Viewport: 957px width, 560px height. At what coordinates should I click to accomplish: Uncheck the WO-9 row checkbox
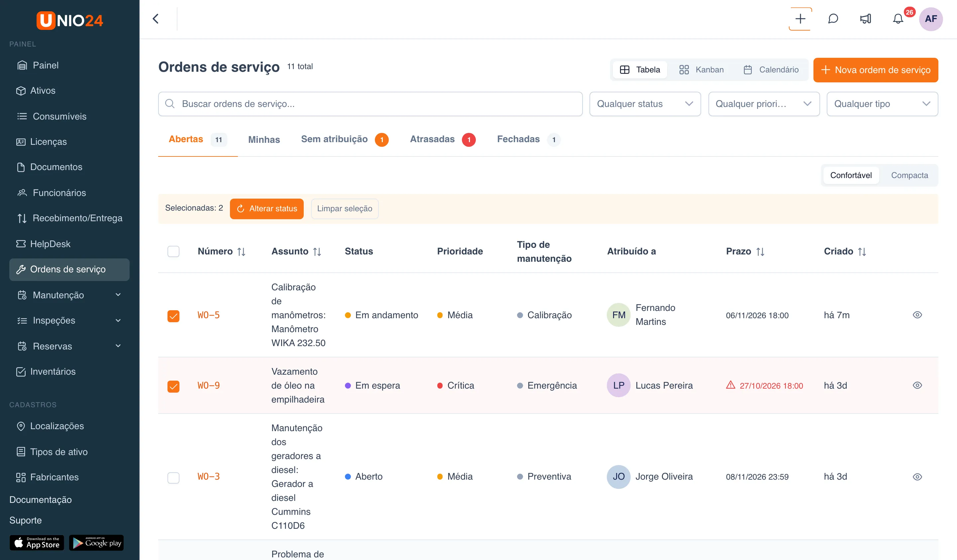[173, 386]
